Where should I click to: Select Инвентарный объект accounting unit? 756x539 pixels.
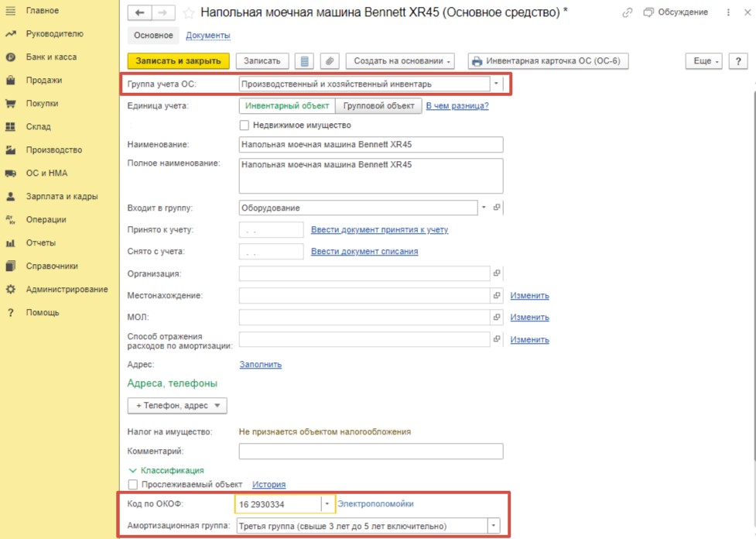pyautogui.click(x=287, y=105)
